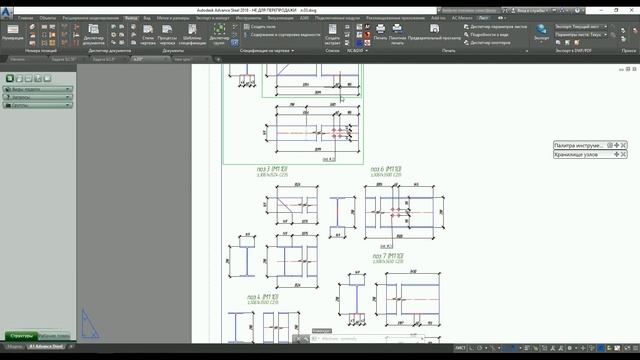Click Пакетная печать batch print icon
640x360 pixels.
coord(397,33)
